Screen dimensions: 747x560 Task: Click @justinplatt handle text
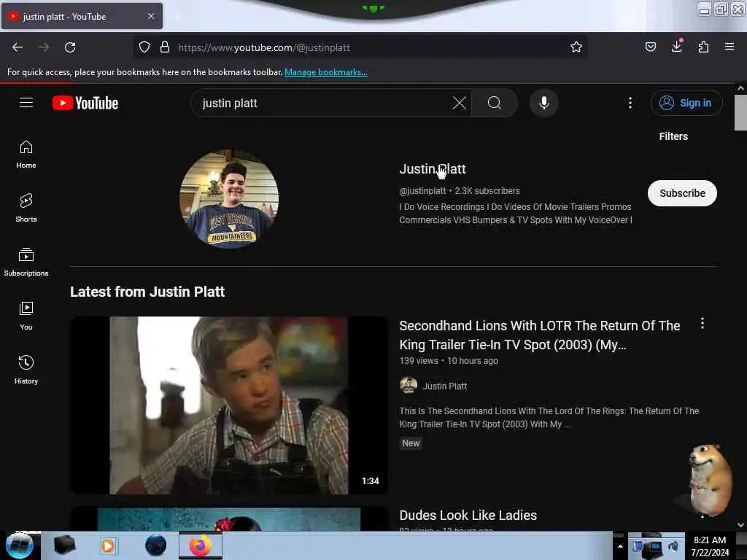pyautogui.click(x=422, y=191)
